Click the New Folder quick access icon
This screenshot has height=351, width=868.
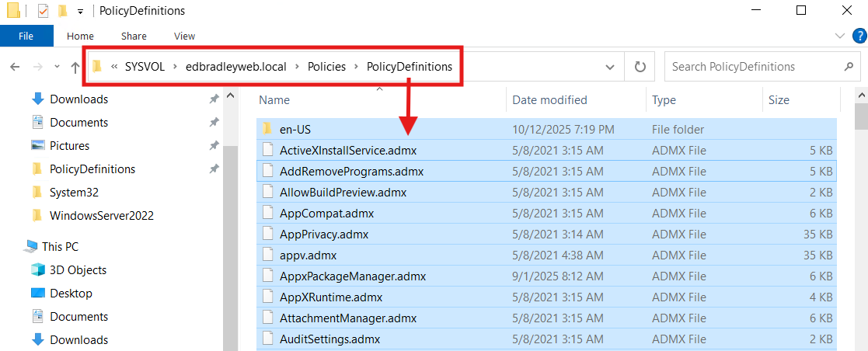(62, 11)
